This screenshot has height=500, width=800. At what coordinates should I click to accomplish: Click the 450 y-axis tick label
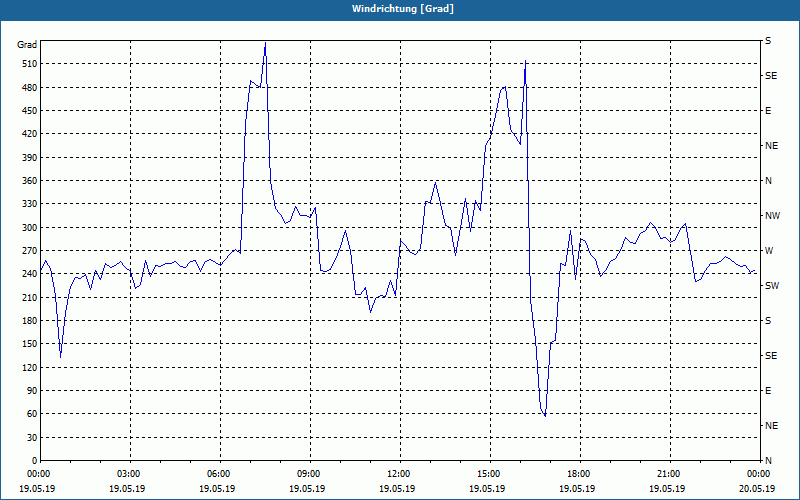30,111
